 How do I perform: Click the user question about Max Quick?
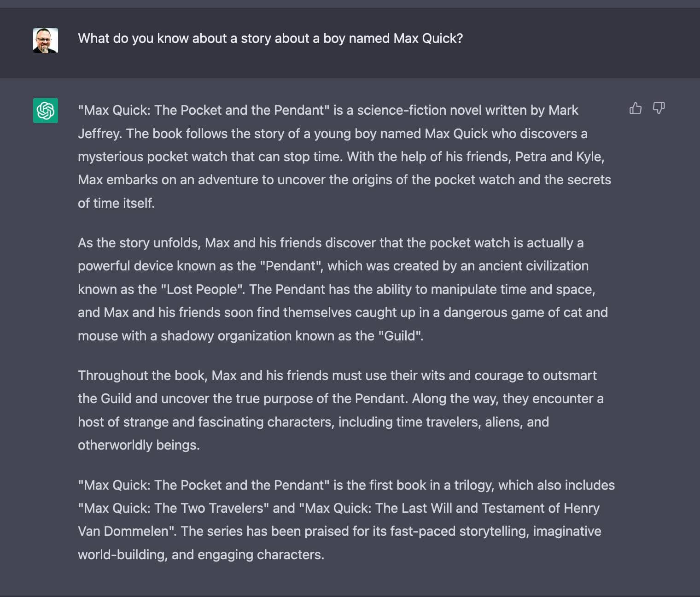pyautogui.click(x=270, y=38)
